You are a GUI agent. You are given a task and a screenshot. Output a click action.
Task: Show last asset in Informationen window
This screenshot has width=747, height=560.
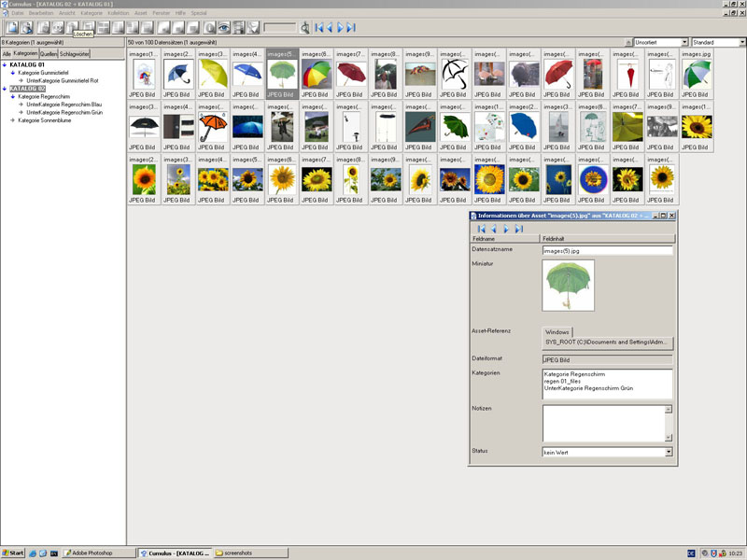point(519,229)
